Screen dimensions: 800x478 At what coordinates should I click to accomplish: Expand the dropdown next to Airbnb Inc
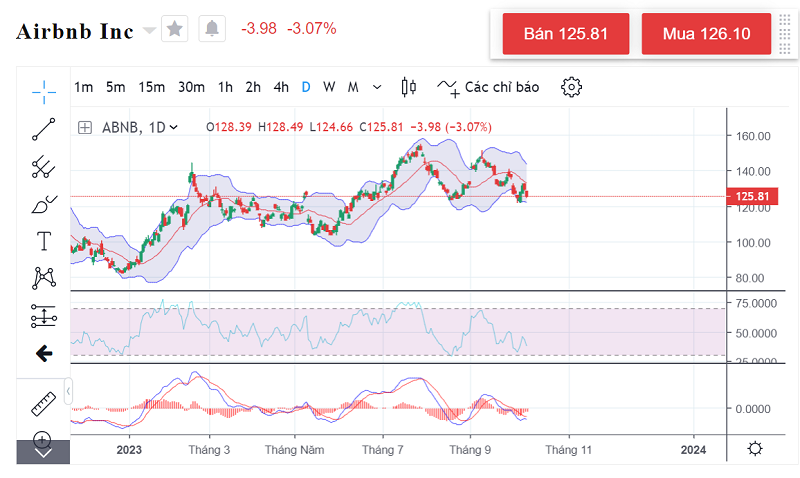point(150,30)
